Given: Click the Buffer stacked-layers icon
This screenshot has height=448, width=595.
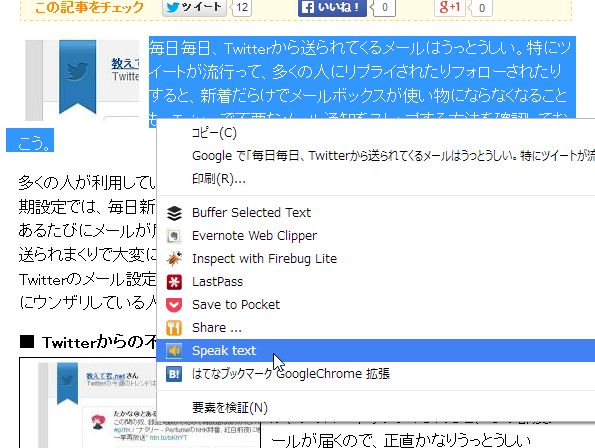Looking at the screenshot, I should (x=174, y=213).
